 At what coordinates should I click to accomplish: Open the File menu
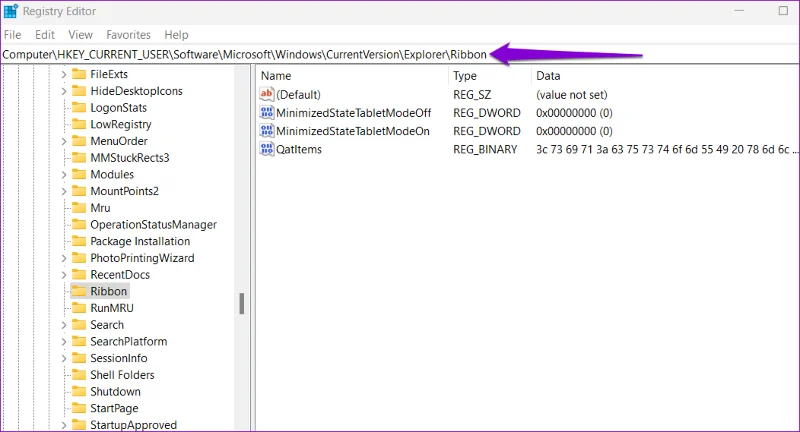(x=12, y=35)
